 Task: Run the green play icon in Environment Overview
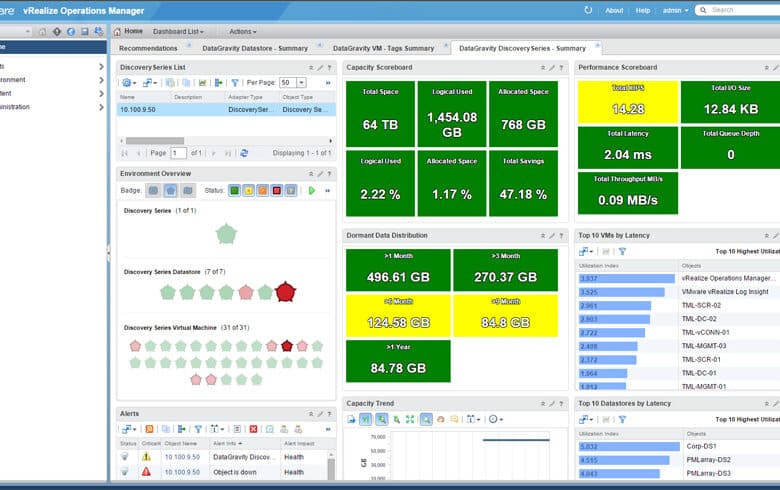pos(311,191)
